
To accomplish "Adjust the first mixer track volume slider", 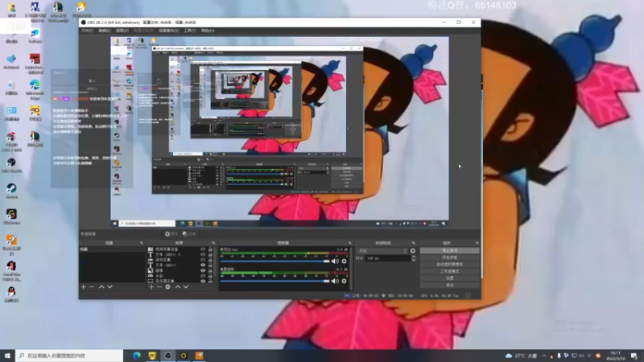I will (x=275, y=261).
